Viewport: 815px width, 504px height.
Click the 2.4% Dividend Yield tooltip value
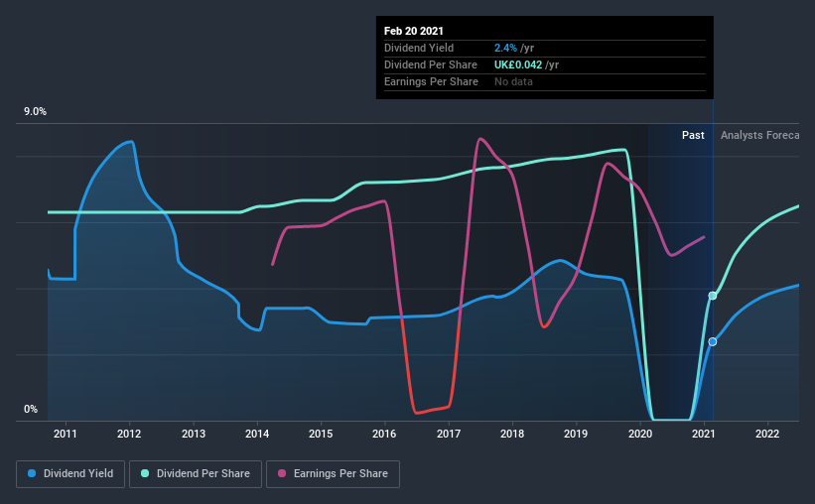coord(505,48)
